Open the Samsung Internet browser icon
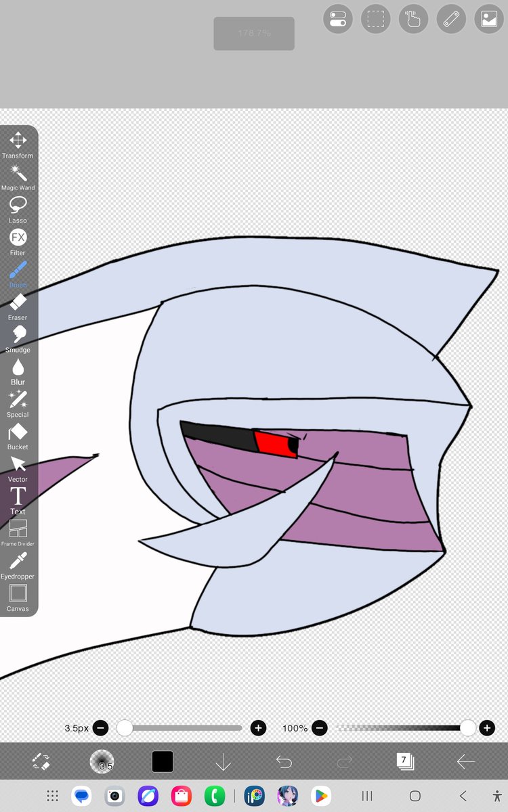The width and height of the screenshot is (508, 812). coord(148,796)
